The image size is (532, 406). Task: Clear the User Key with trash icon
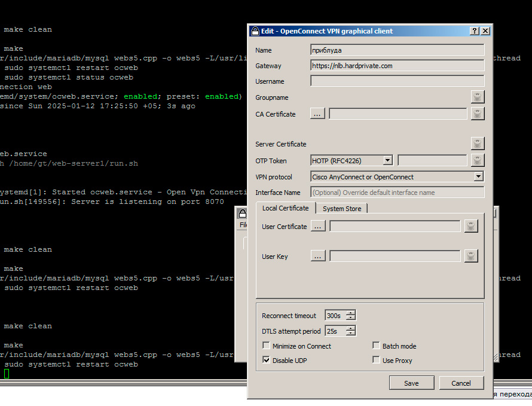tap(471, 256)
